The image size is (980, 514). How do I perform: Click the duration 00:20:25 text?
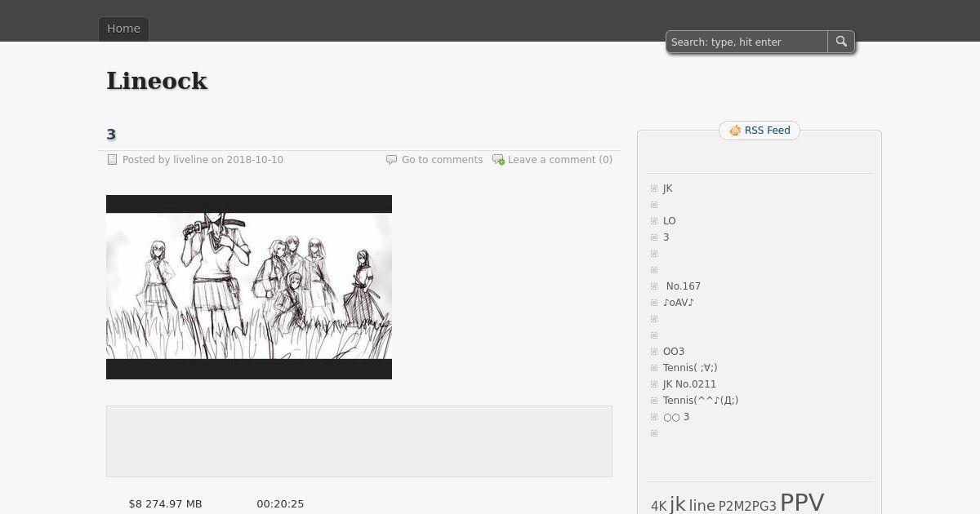pos(280,504)
